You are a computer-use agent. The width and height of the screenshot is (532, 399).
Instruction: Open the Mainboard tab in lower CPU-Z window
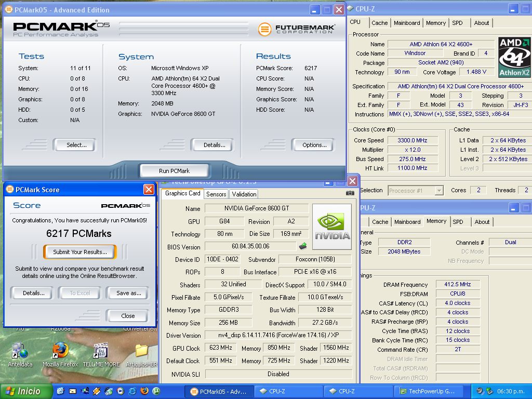[407, 221]
